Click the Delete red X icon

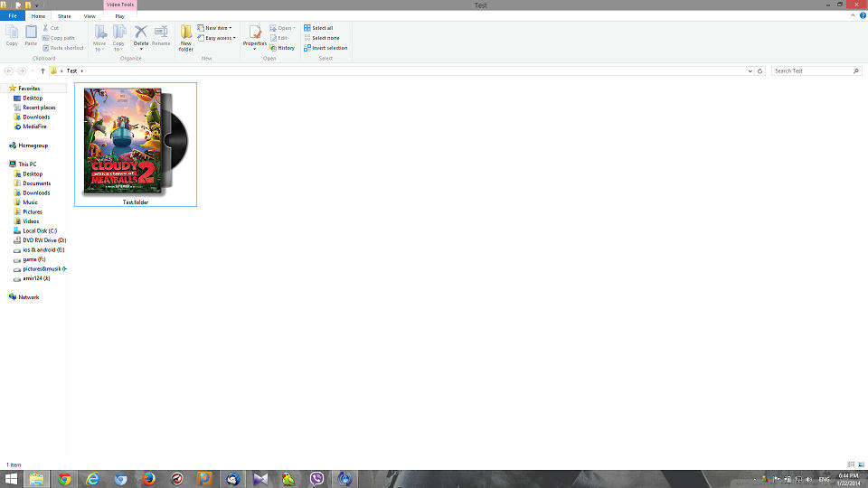[141, 33]
